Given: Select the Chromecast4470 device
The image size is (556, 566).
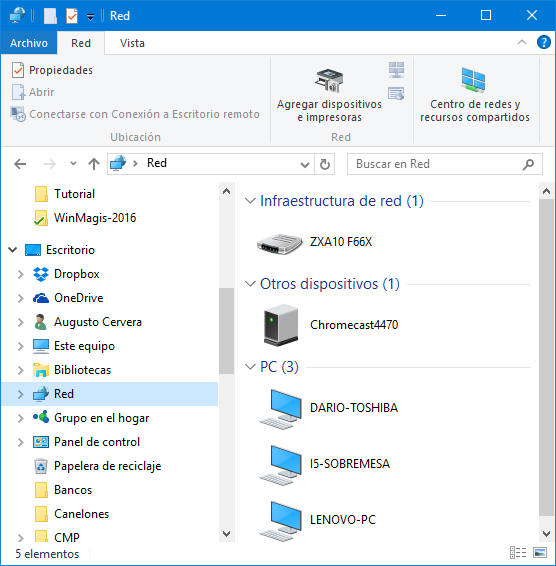Looking at the screenshot, I should click(x=330, y=325).
